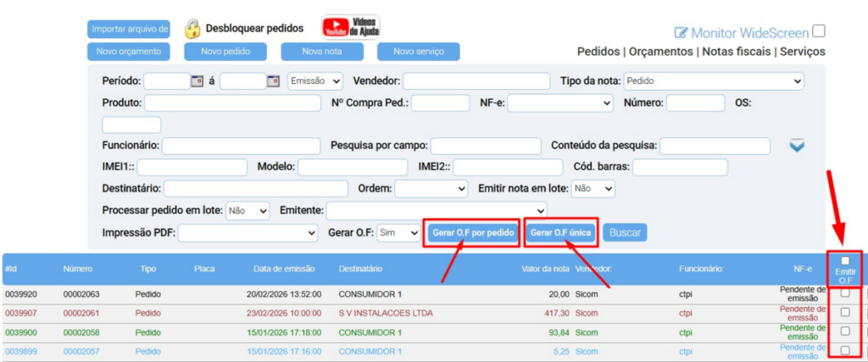Click the Nova nota button
This screenshot has width=868, height=362.
[x=322, y=52]
